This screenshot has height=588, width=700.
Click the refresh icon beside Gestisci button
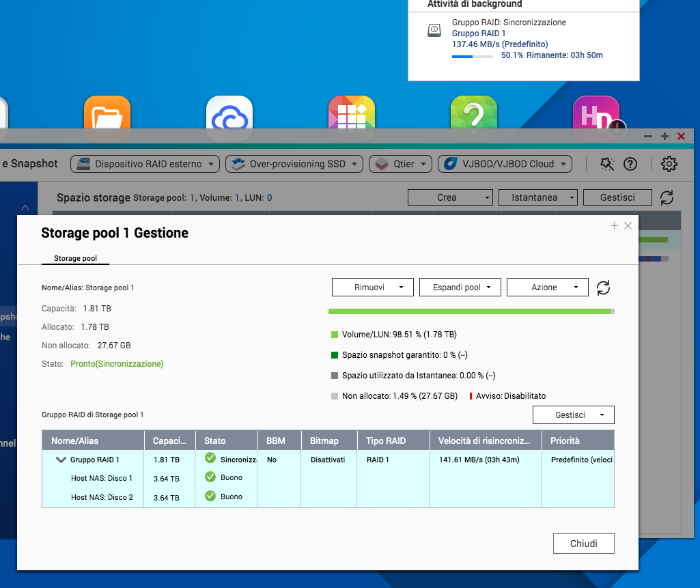667,197
